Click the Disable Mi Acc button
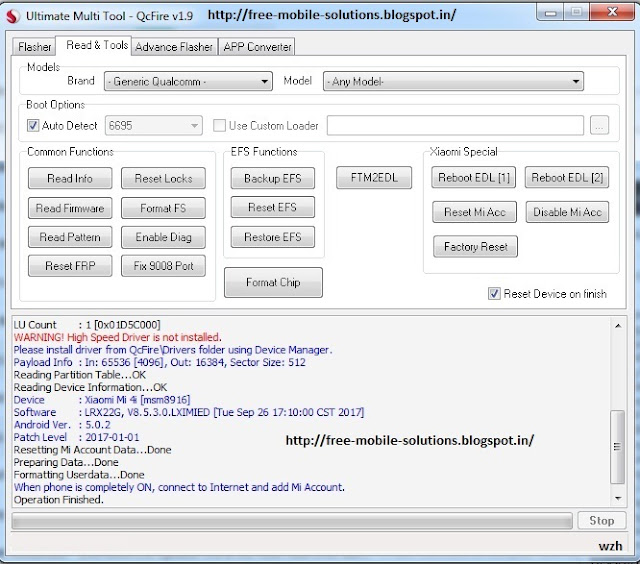The width and height of the screenshot is (640, 564). (x=567, y=212)
